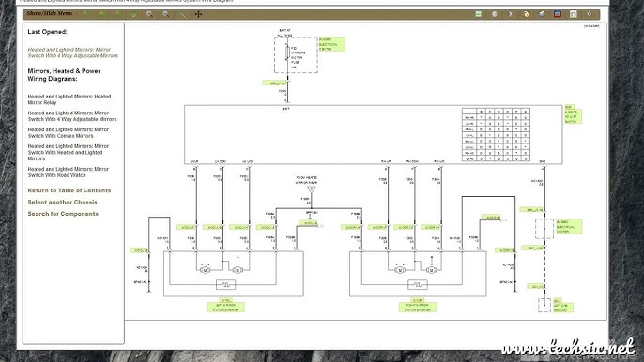Click the white page icon in toolbar

[574, 14]
